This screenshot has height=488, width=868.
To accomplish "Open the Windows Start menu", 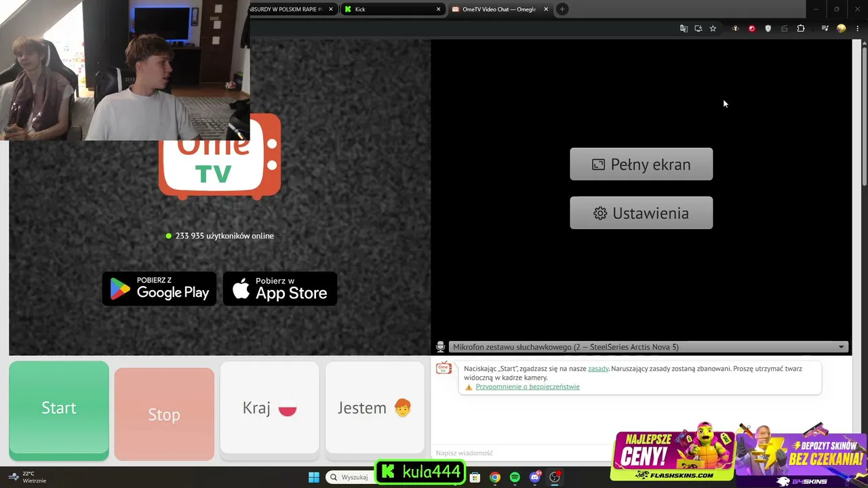I will click(x=314, y=477).
